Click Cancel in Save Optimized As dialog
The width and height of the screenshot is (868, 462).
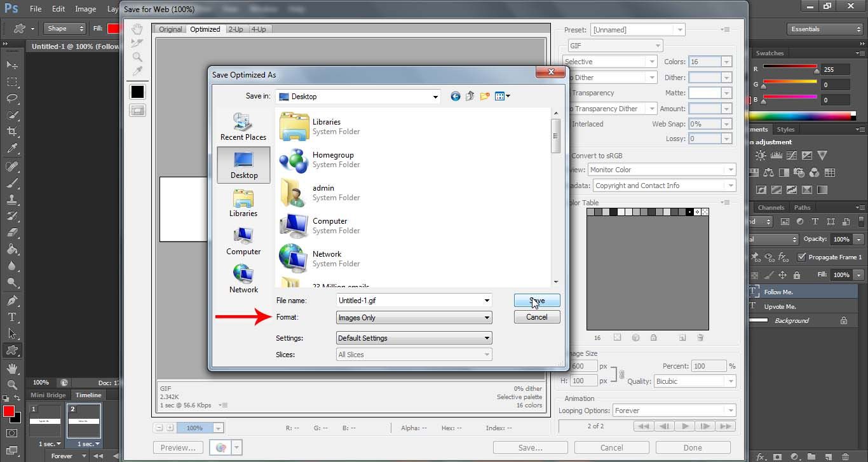(x=537, y=317)
